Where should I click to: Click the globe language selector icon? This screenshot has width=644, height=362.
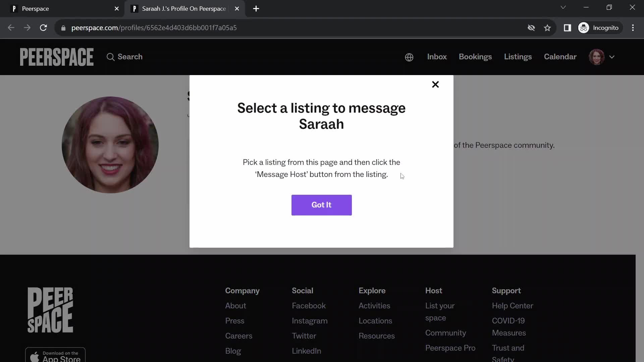click(x=409, y=57)
